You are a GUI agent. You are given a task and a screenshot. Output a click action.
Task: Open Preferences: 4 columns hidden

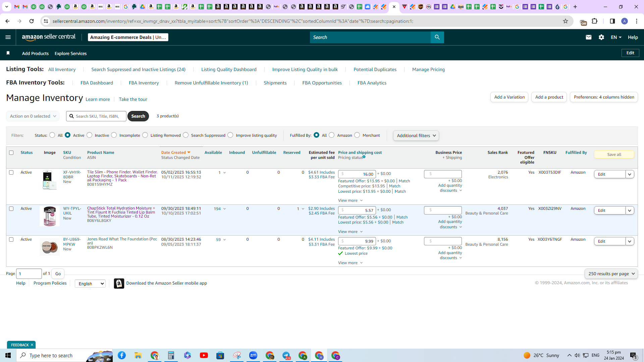click(x=604, y=97)
